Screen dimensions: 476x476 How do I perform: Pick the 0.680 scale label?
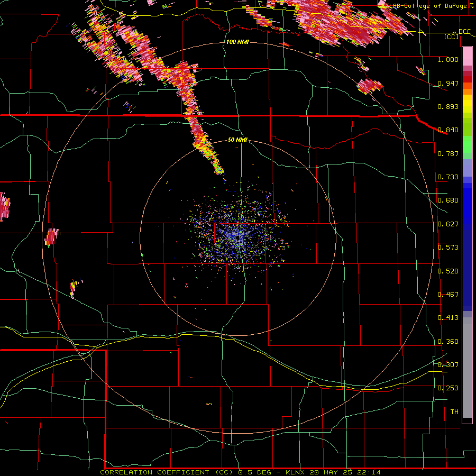point(448,200)
